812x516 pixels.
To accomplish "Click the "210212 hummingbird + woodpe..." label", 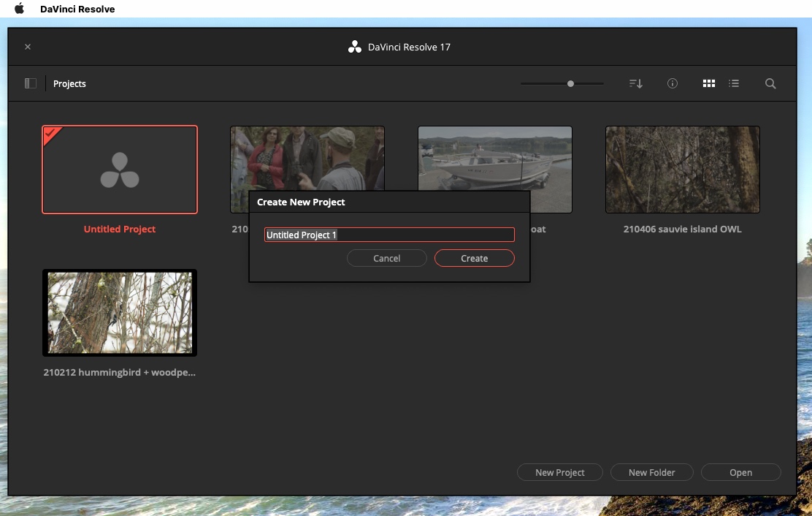I will click(120, 373).
